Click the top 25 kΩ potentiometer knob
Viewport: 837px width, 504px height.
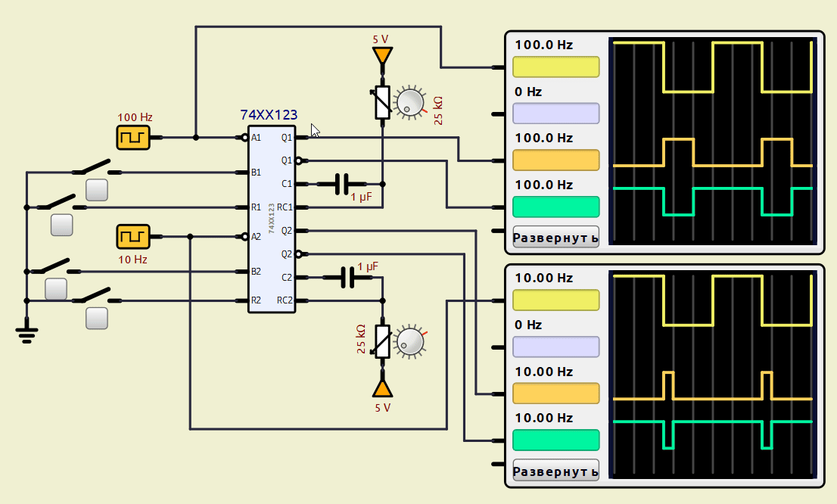(411, 102)
